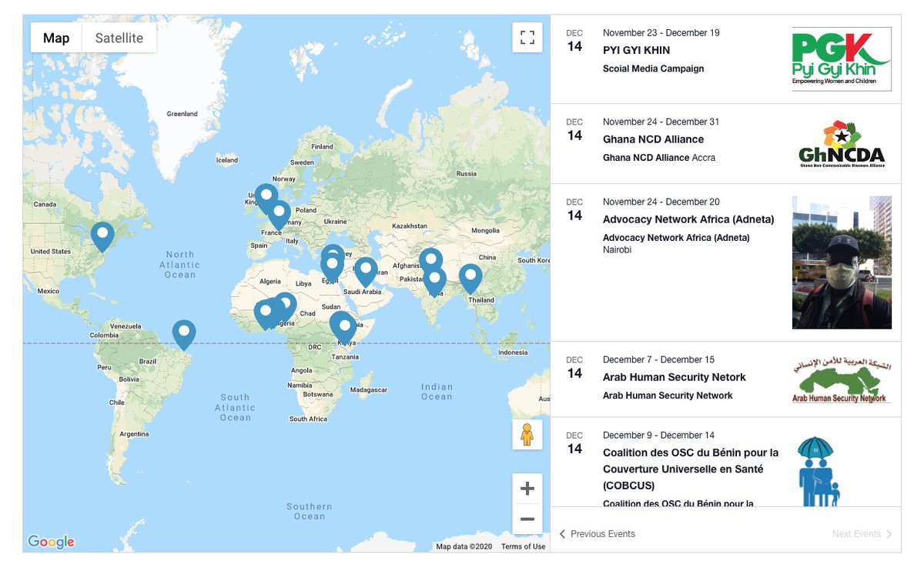Click the GhNCDA logo image
Screen dimensions: 924x561
pyautogui.click(x=842, y=144)
